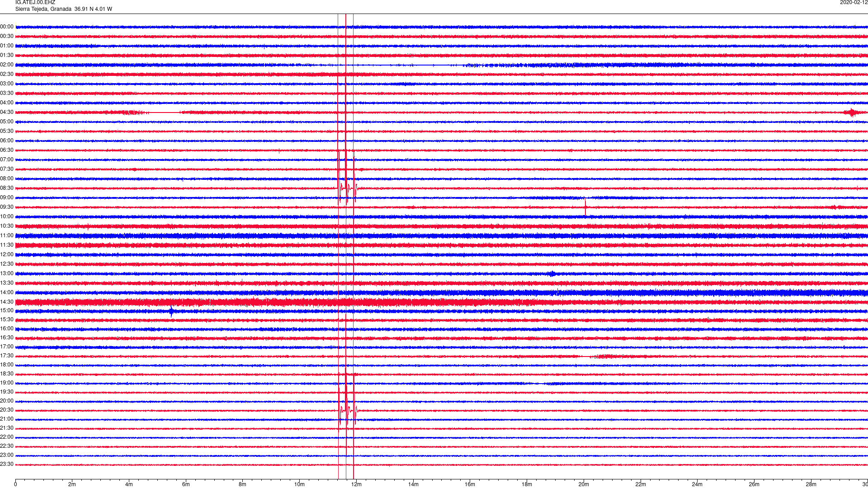This screenshot has height=488, width=868.
Task: Select the 02:00 time row label
Action: 7,65
